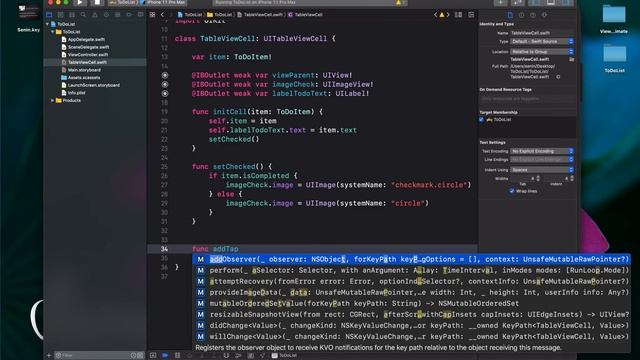Jump to the yellow warning issue in jump bar
This screenshot has height=360, width=640.
442,15
